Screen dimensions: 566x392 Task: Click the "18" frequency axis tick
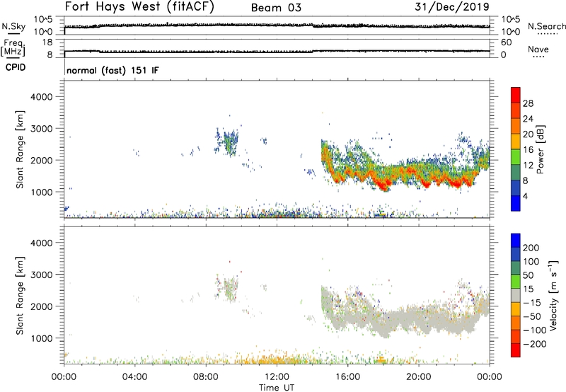47,42
